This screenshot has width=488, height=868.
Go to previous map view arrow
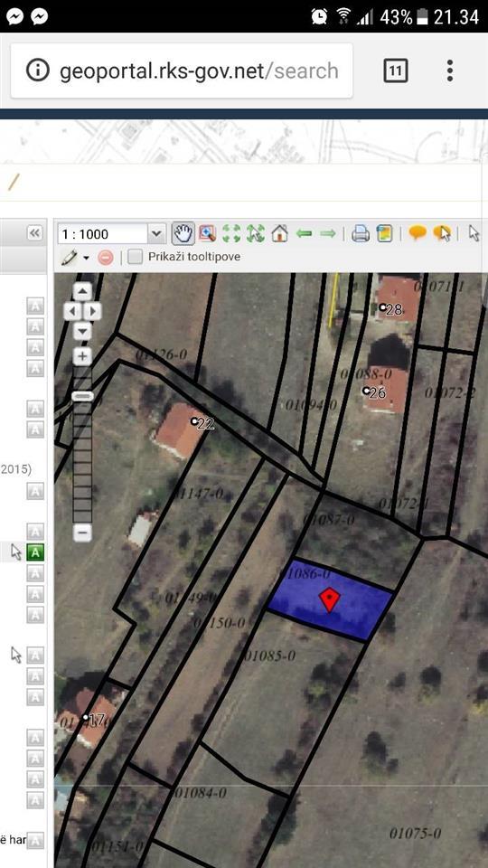[x=305, y=233]
